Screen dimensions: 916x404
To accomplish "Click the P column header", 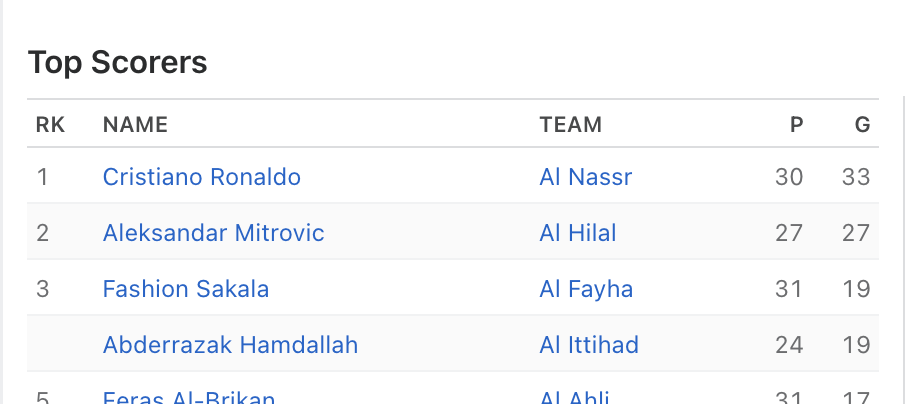I will (x=796, y=125).
